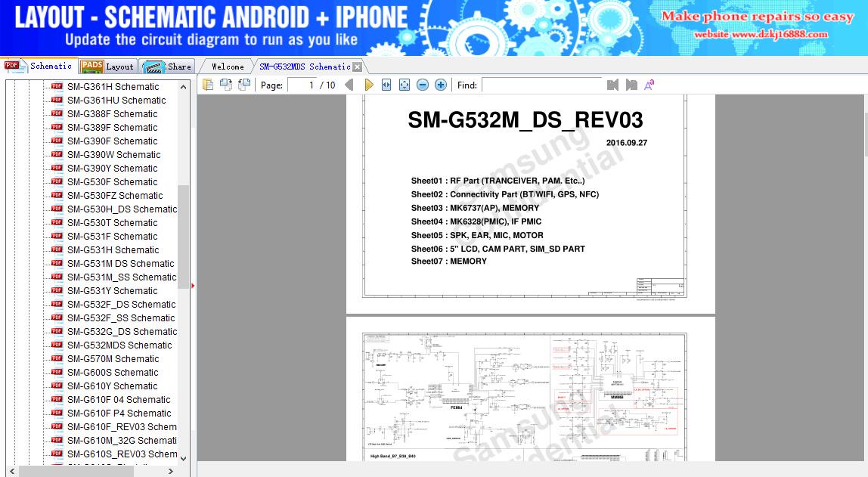Close the SM-G532MDS Schematic tab
868x477 pixels.
coord(357,67)
